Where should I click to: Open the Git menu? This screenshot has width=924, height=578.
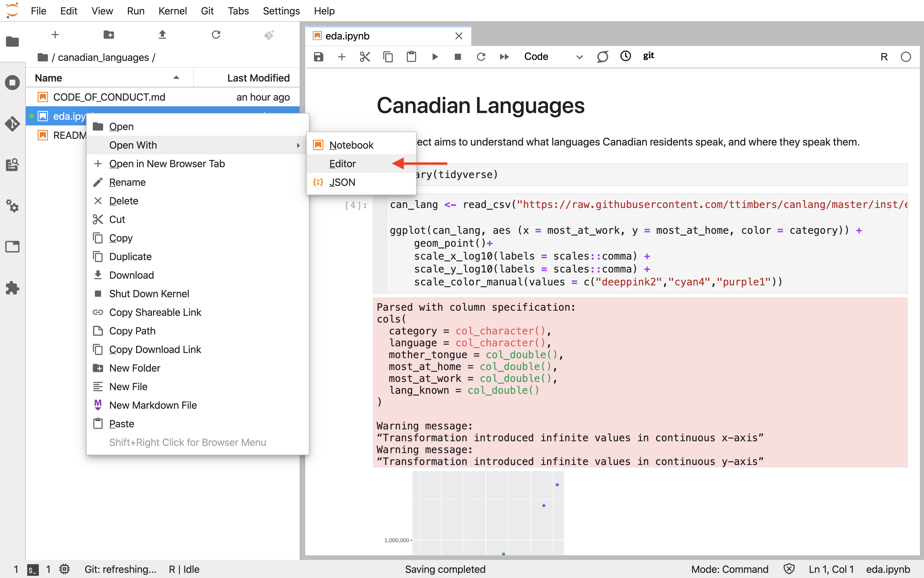[207, 11]
